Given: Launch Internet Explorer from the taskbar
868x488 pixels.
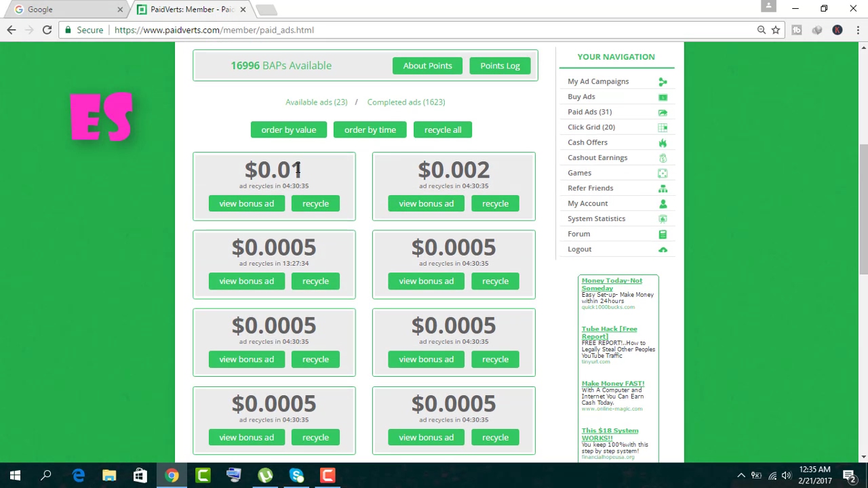Looking at the screenshot, I should point(78,476).
